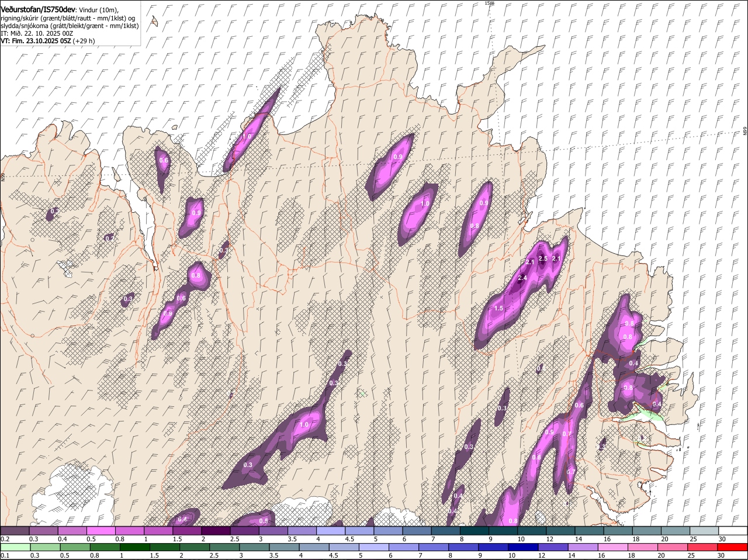
Task: Select the 1.5 swatch in lower legend row
Action: pos(164,548)
